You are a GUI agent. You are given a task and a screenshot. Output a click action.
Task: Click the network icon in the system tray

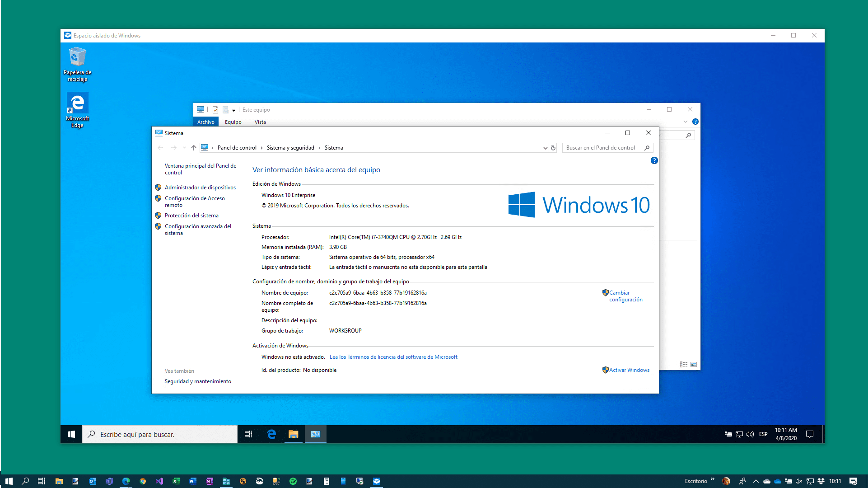pos(739,434)
